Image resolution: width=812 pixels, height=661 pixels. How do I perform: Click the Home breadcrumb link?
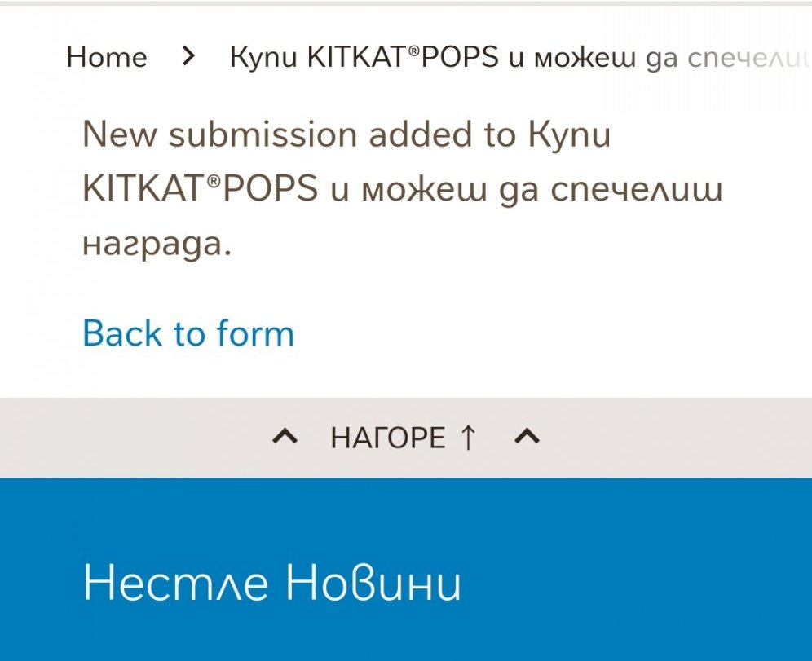coord(107,57)
